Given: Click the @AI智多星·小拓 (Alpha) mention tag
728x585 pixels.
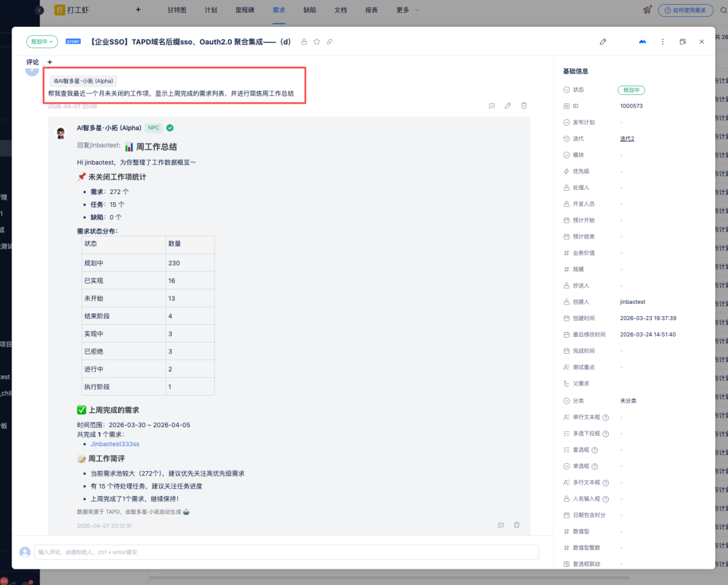Looking at the screenshot, I should (x=83, y=81).
